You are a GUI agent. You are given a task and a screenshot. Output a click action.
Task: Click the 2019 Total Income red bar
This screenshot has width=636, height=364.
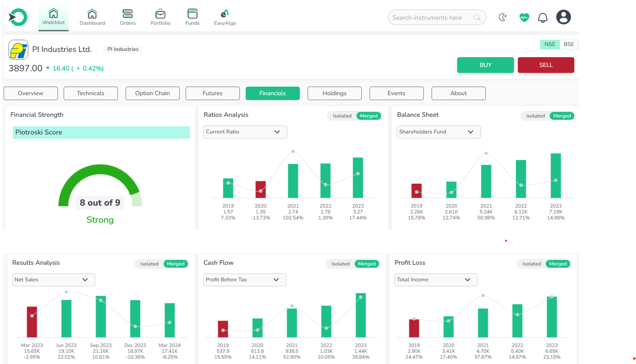coord(414,328)
